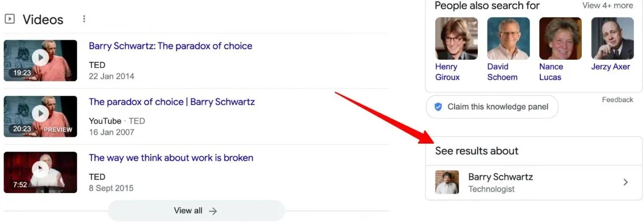Click the View all videos button
Image resolution: width=644 pixels, height=224 pixels.
[x=196, y=211]
